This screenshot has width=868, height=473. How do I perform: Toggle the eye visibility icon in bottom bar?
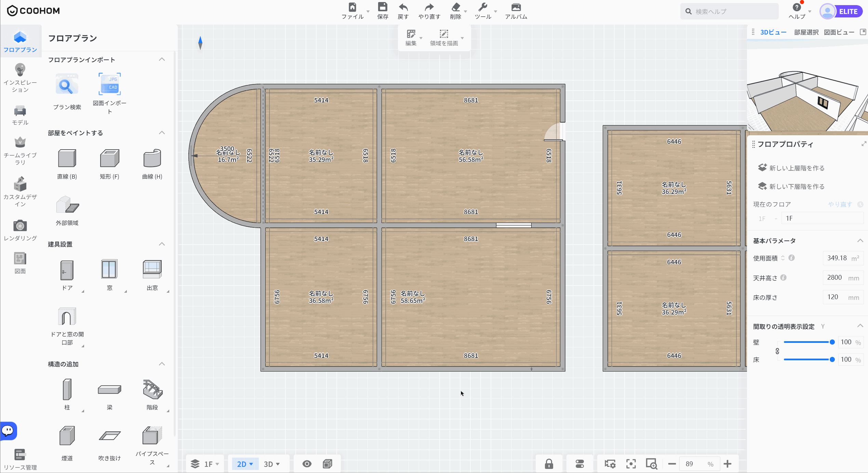(307, 464)
